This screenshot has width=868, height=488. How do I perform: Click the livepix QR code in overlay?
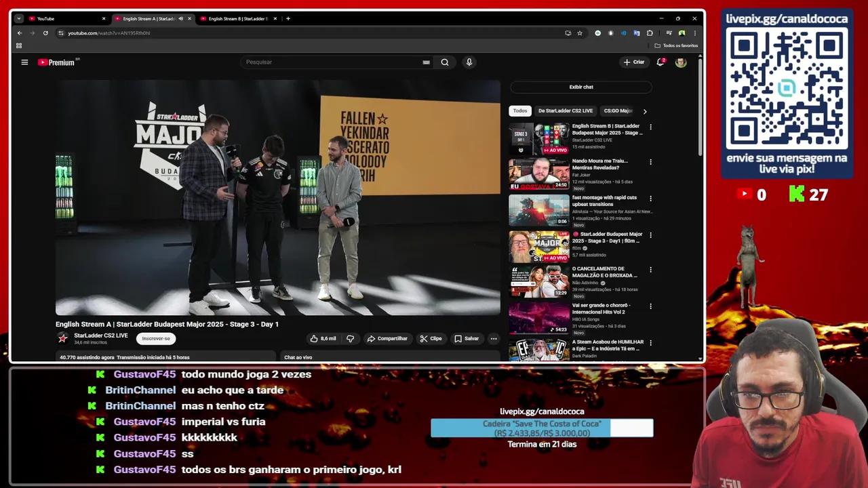coord(787,88)
